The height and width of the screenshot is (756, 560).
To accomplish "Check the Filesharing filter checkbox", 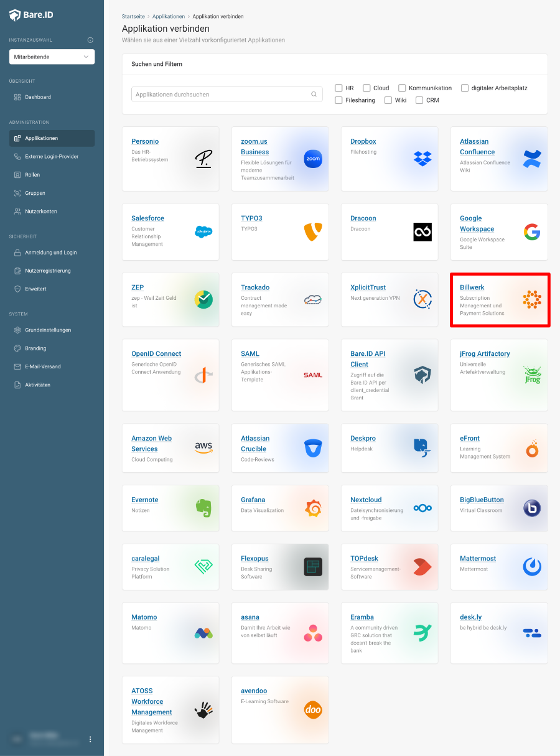I will pos(338,100).
